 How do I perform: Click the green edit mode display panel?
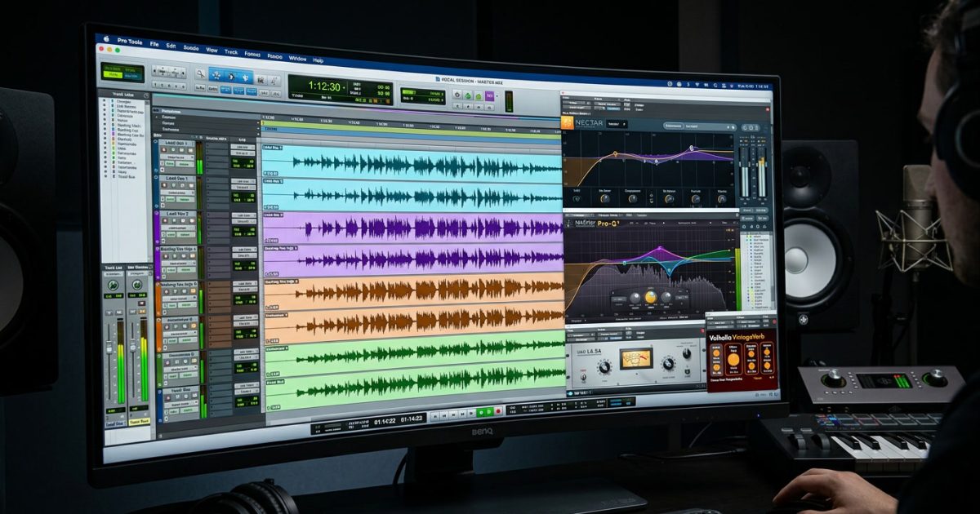coord(122,73)
